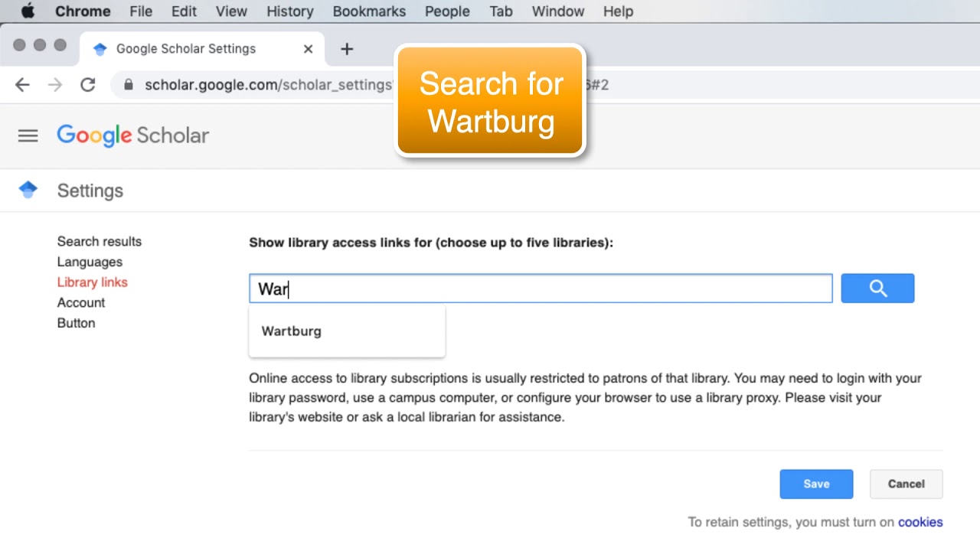Click the Google Scholar logo
The height and width of the screenshot is (551, 980).
coord(132,135)
